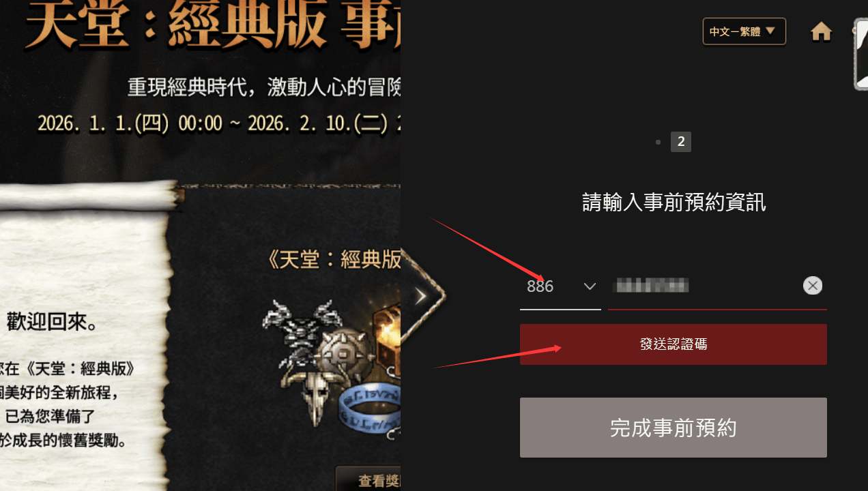Viewport: 868px width, 491px height.
Task: Advance the reward carousel with the arrow
Action: (421, 295)
